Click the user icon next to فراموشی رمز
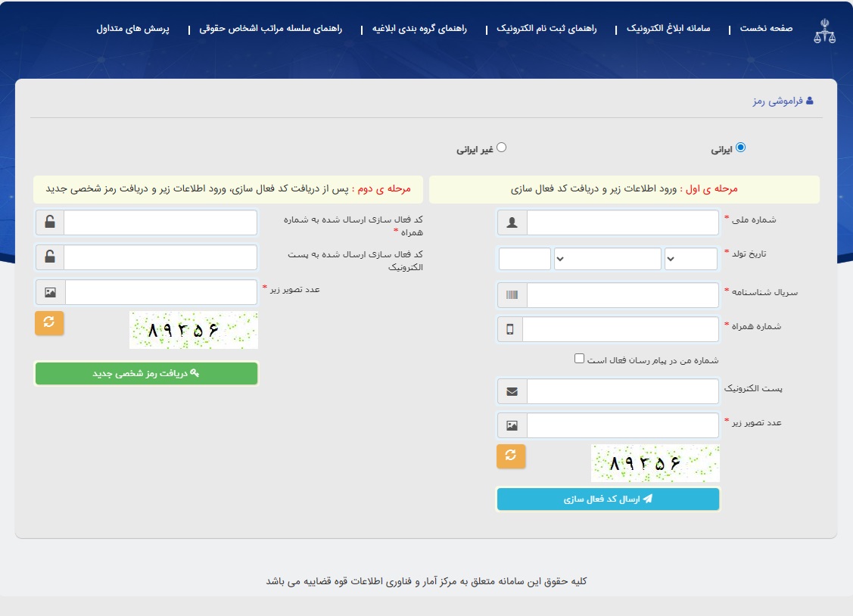The width and height of the screenshot is (853, 616). point(810,101)
